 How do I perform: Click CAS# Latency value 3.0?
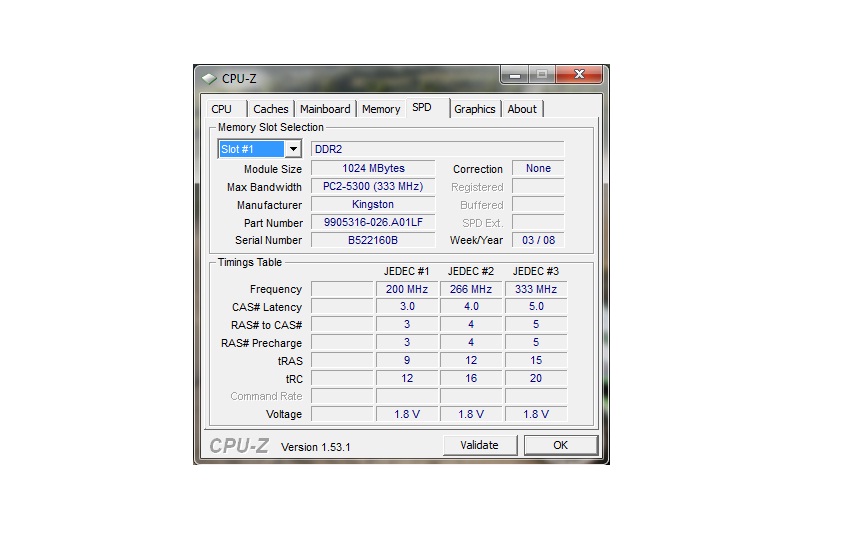click(407, 306)
